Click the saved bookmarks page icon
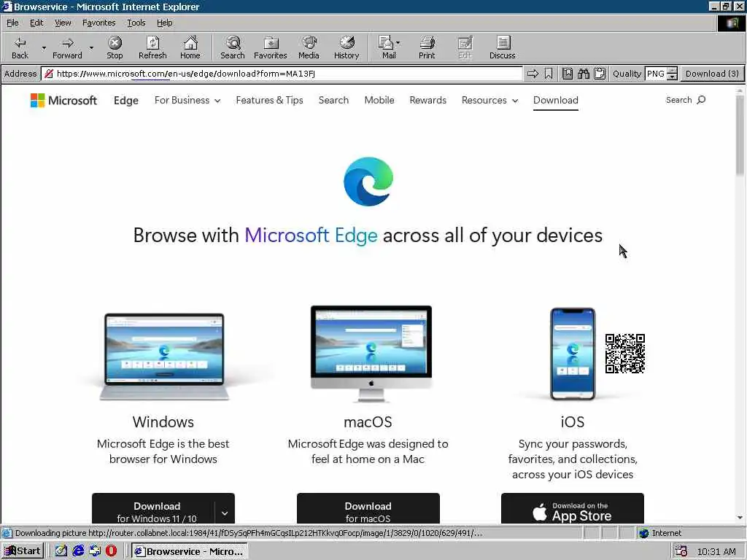This screenshot has width=747, height=560. 567,74
